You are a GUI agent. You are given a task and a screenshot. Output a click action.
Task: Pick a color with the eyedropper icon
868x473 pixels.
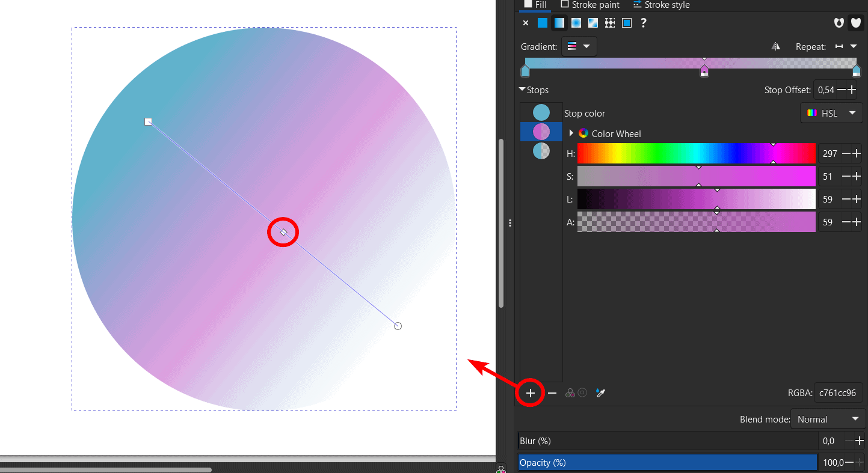(x=600, y=393)
